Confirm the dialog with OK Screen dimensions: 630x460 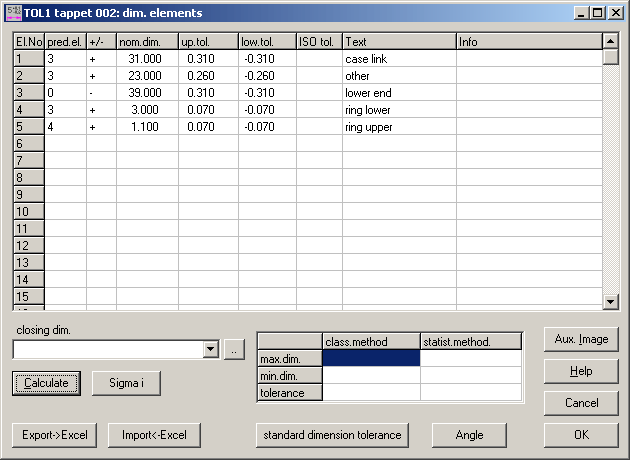pyautogui.click(x=581, y=435)
